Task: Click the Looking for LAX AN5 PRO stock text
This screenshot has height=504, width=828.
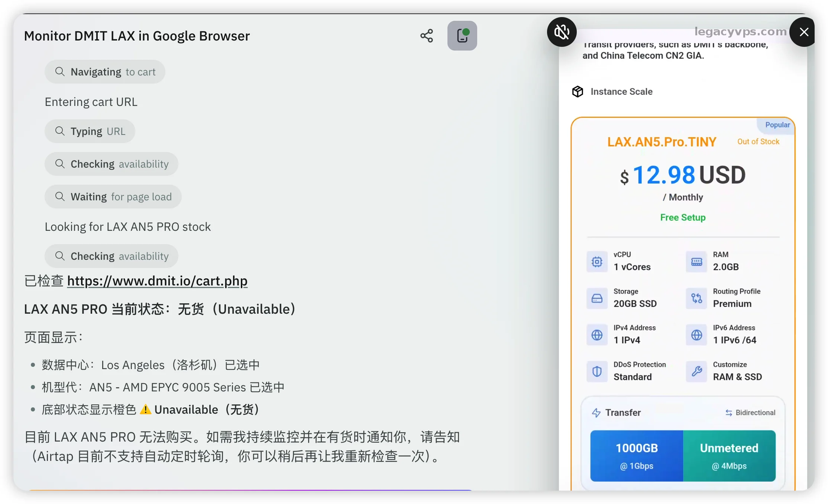Action: pyautogui.click(x=128, y=227)
